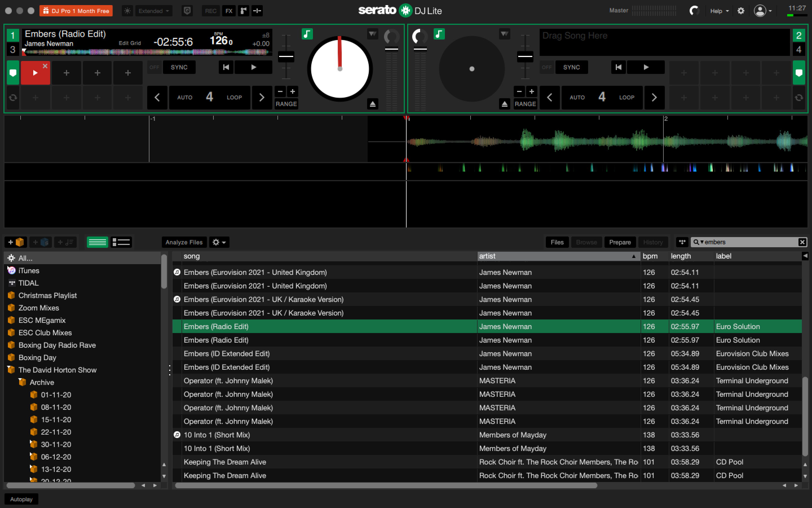Open the user profile account menu
Screen dimensions: 812x508
(x=762, y=11)
